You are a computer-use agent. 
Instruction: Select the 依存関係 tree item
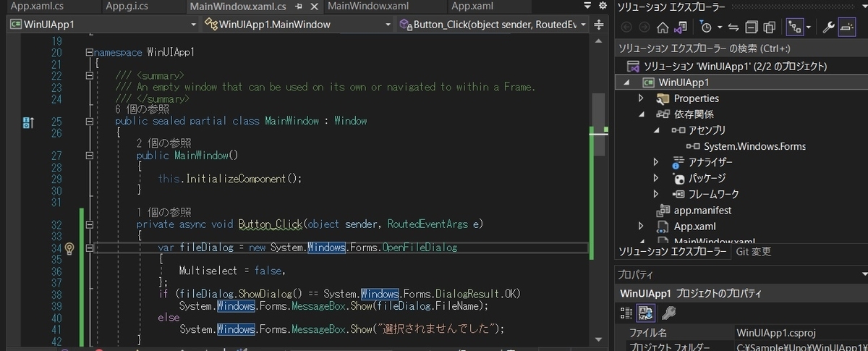[685, 114]
